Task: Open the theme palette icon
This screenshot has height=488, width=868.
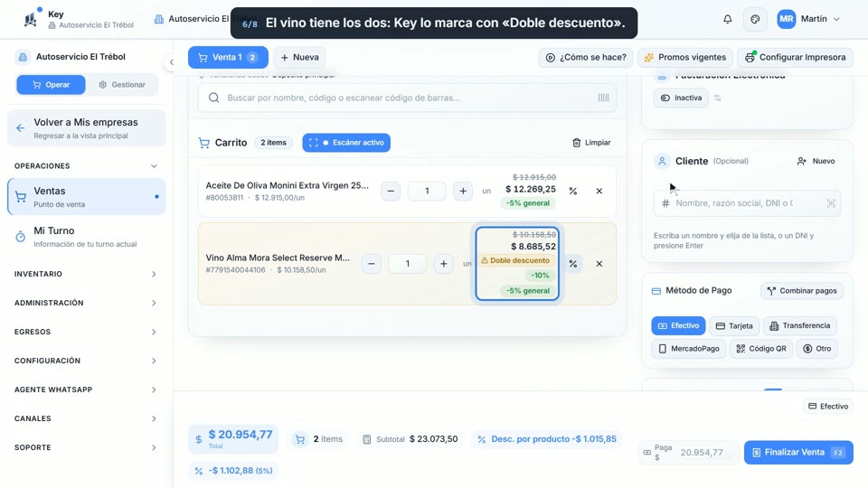Action: [x=755, y=19]
